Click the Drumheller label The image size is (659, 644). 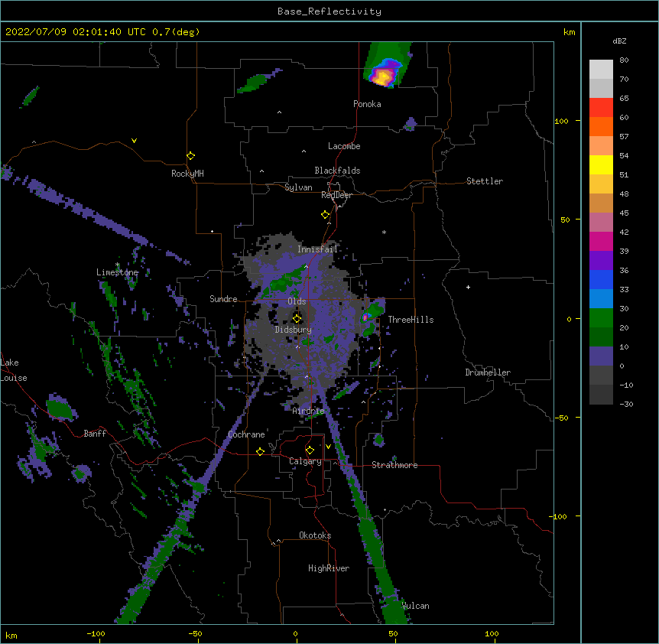click(x=488, y=372)
